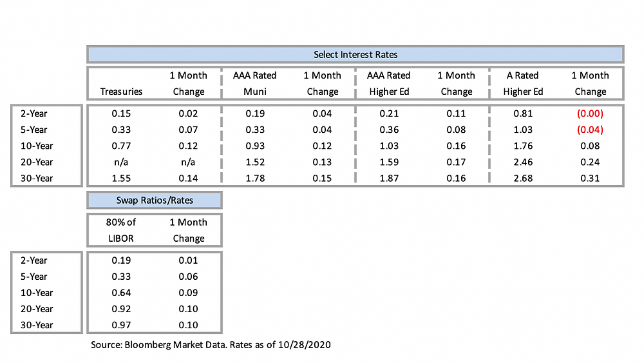Click the Swap Ratios/Rates header
The image size is (644, 363).
click(x=155, y=201)
